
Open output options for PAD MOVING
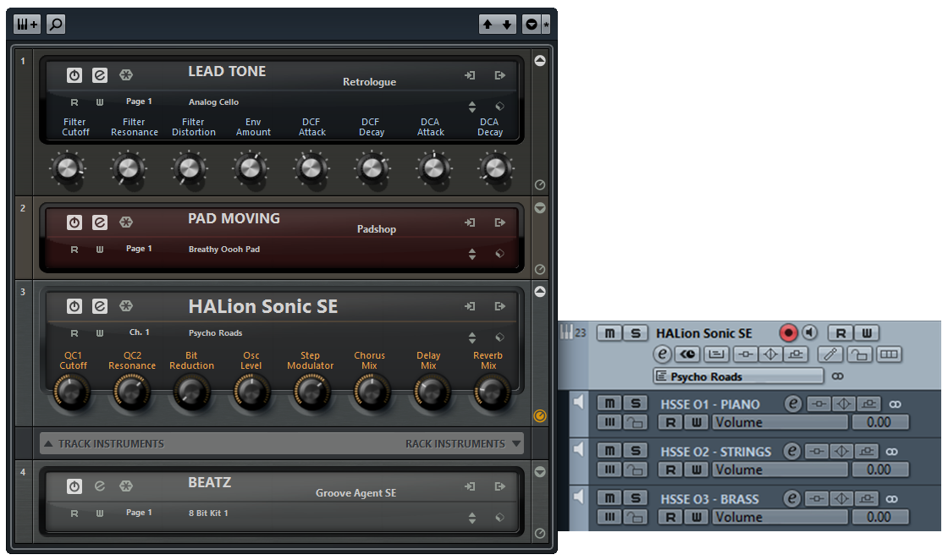coord(500,222)
